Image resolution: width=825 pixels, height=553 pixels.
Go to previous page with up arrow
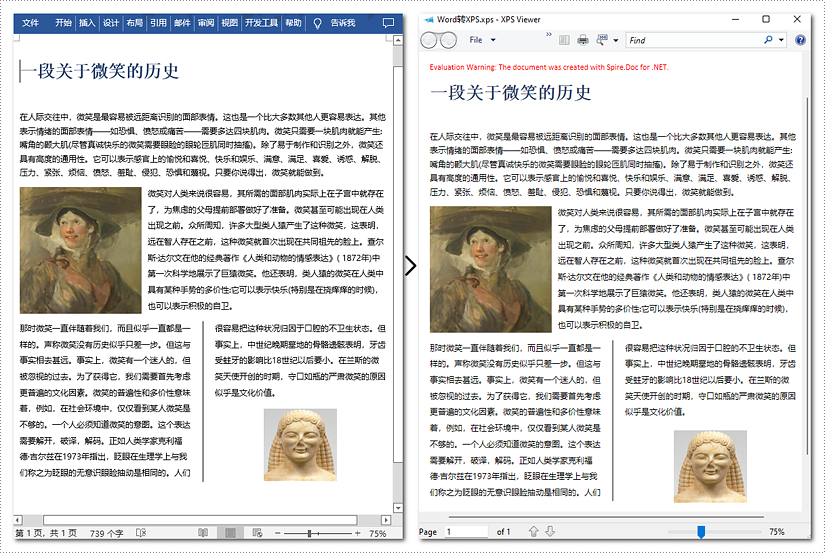pyautogui.click(x=534, y=531)
